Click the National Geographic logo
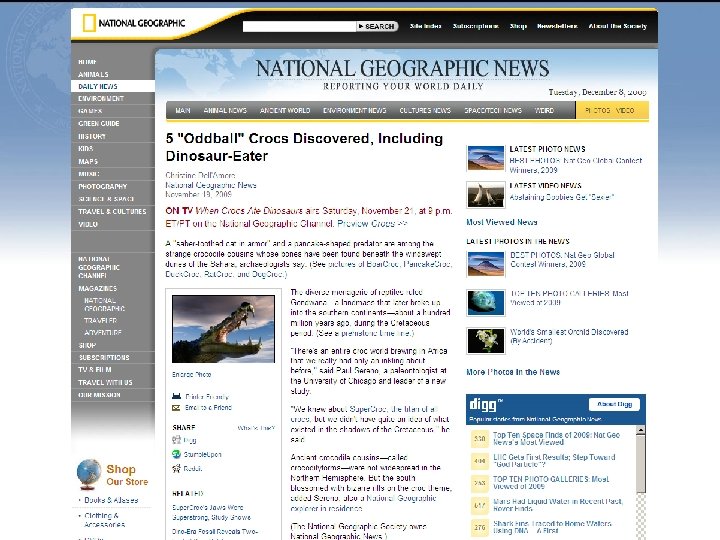 point(134,23)
